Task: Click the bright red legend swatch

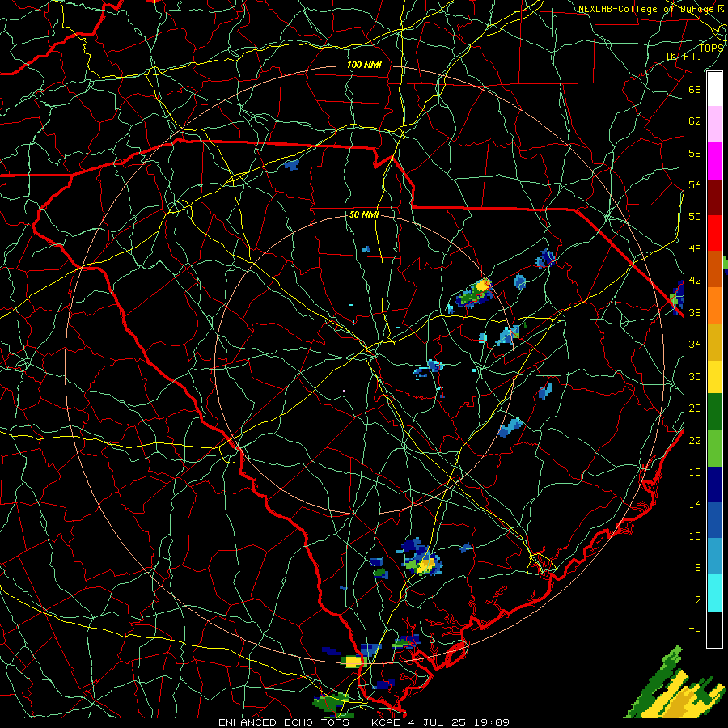Action: click(x=714, y=233)
